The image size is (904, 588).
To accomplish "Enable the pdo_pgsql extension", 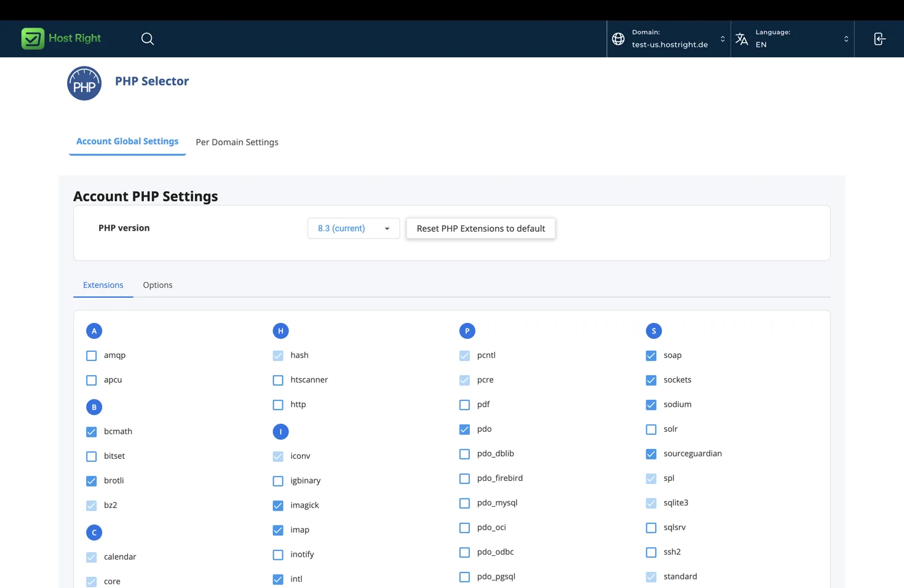I will (x=465, y=577).
